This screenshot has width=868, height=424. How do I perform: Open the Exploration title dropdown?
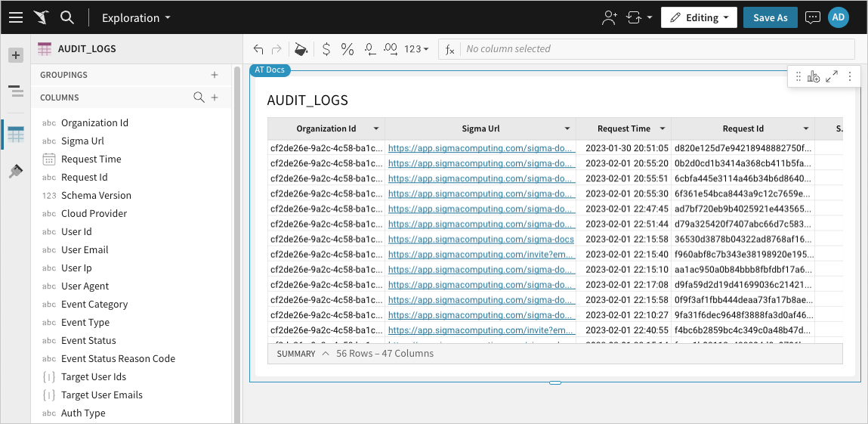click(136, 17)
